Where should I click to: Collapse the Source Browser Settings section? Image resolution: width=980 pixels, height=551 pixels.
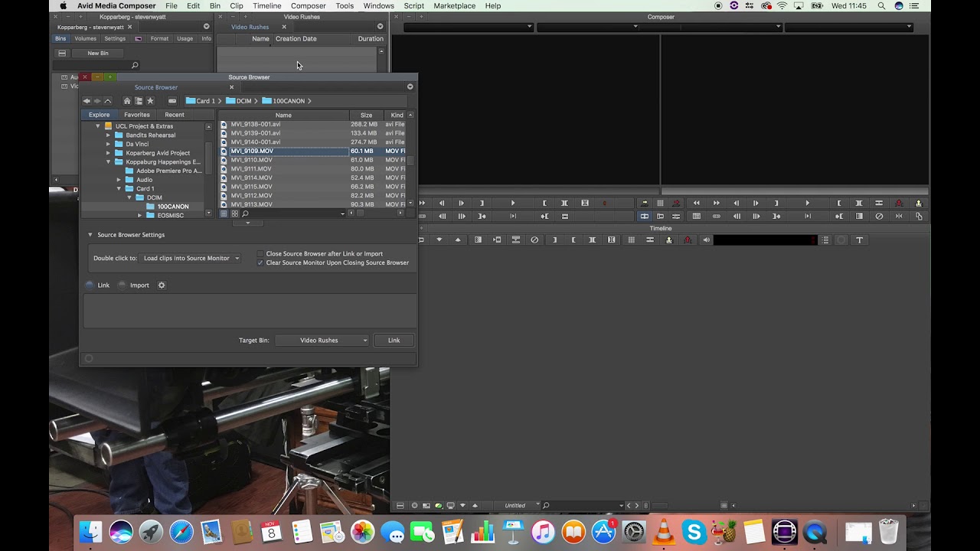tap(90, 235)
